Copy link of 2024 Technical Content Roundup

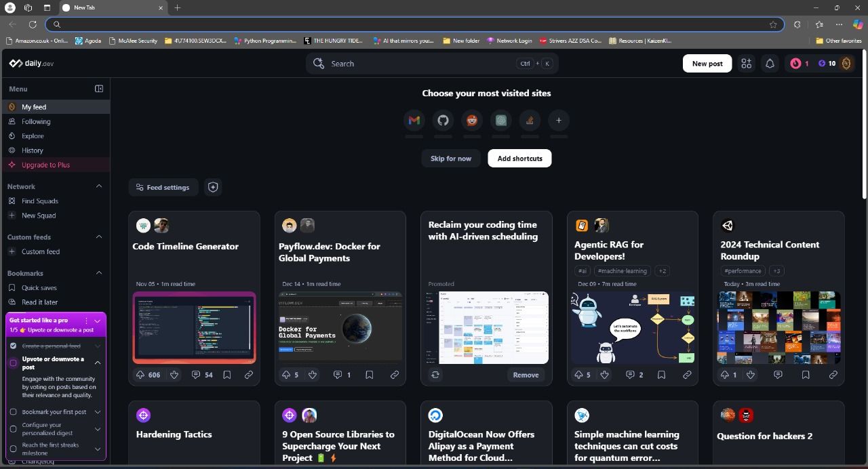point(833,375)
